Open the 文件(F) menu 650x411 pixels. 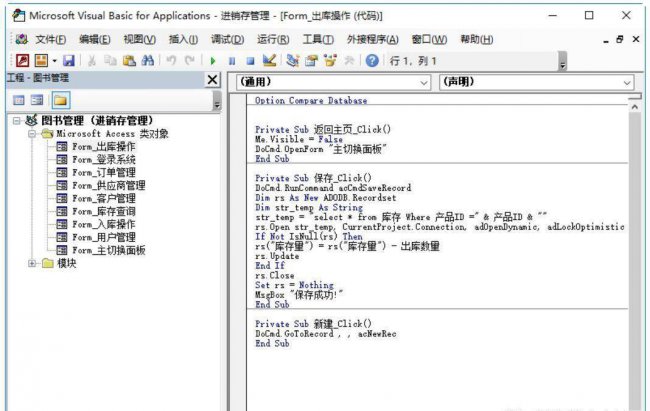coord(51,39)
